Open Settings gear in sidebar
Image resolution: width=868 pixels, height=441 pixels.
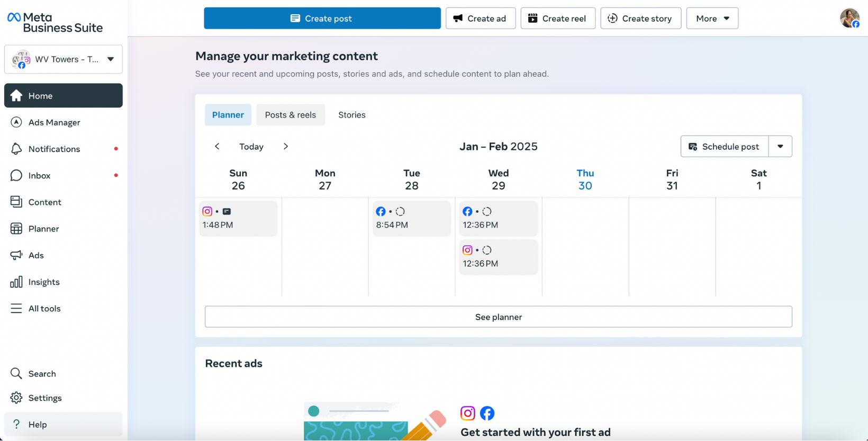[x=16, y=398]
